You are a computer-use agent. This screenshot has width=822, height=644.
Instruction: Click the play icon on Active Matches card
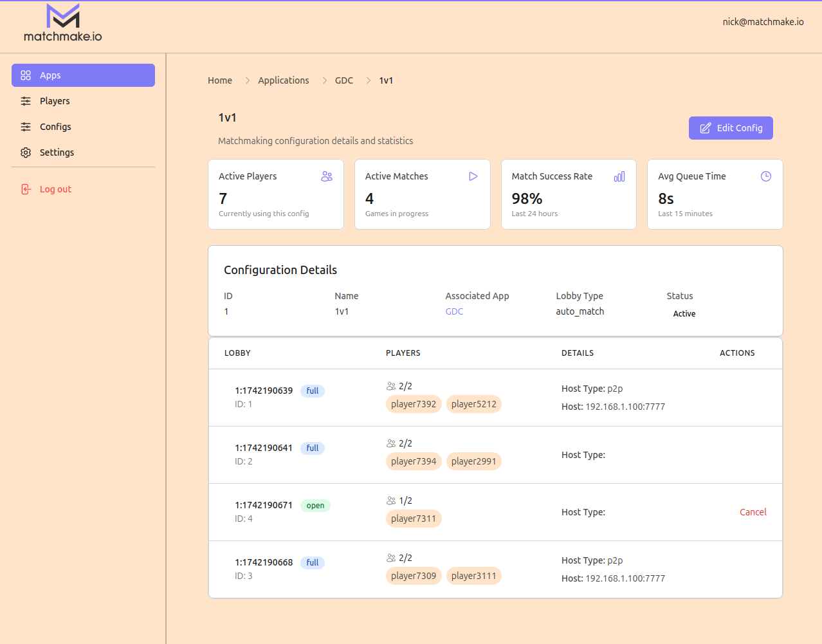click(x=473, y=176)
